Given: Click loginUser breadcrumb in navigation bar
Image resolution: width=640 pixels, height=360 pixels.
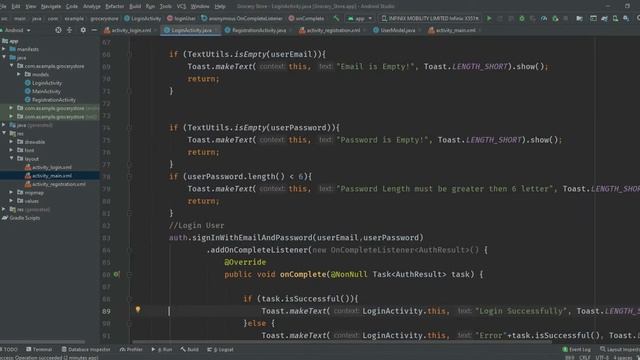Looking at the screenshot, I should click(x=181, y=18).
